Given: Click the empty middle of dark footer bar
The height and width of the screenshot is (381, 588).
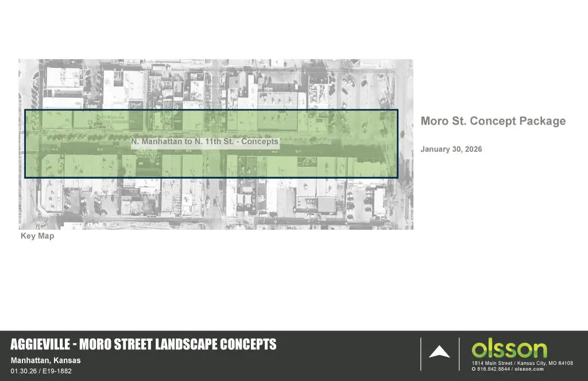Looking at the screenshot, I should tap(345, 356).
